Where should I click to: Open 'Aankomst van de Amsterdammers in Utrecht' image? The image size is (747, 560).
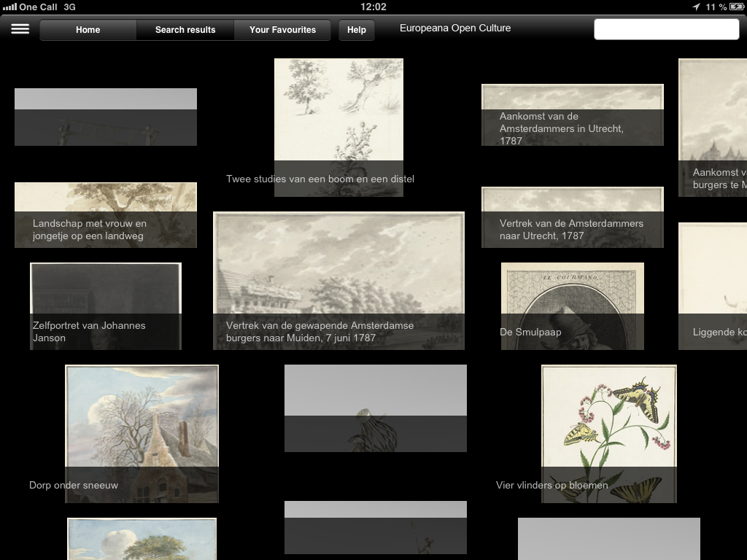tap(572, 114)
